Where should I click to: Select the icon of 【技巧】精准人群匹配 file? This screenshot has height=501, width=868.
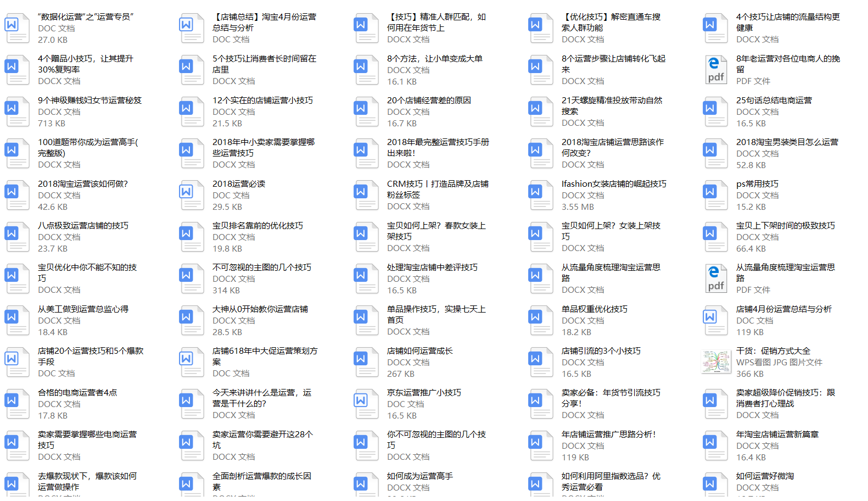[366, 28]
